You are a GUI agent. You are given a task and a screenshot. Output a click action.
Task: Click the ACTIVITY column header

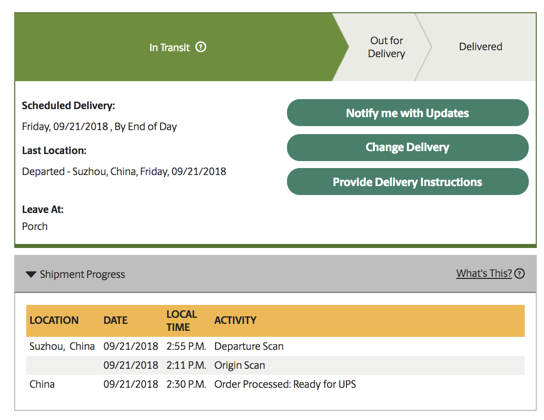click(235, 320)
